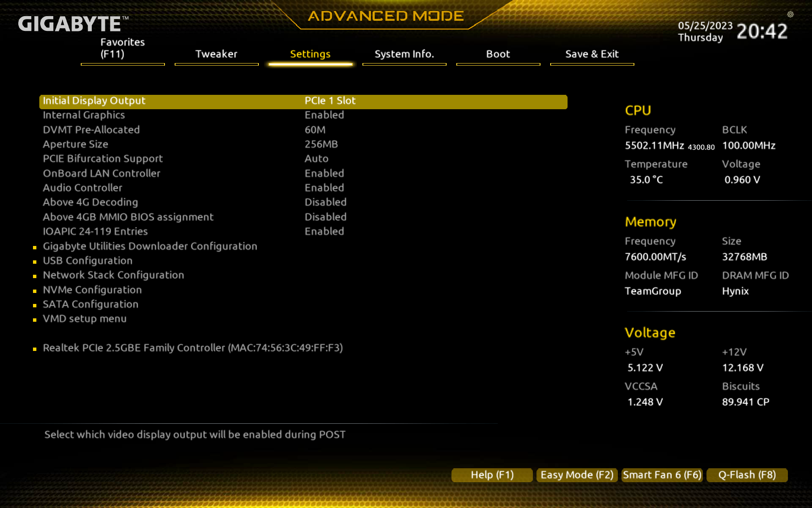Open the Save & Exit tab

pyautogui.click(x=592, y=54)
